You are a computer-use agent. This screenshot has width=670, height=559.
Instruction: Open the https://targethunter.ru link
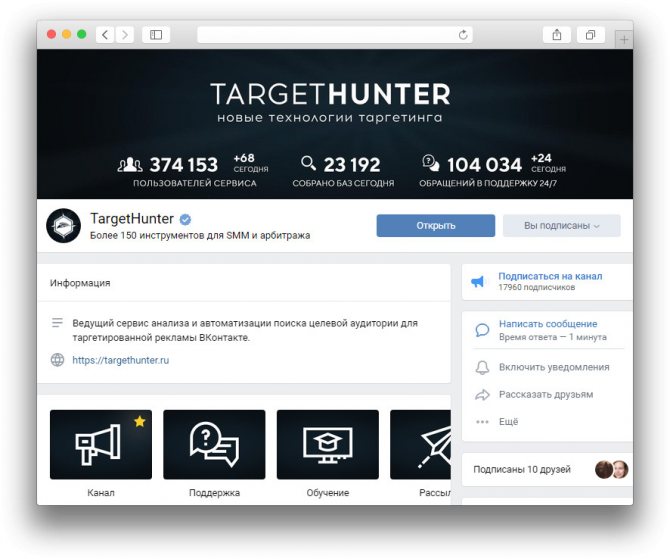pos(120,360)
